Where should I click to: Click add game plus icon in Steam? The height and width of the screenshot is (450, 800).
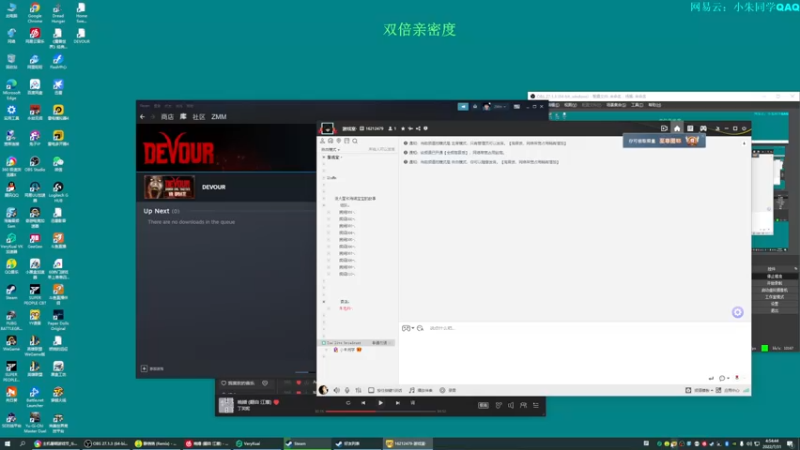click(x=144, y=368)
